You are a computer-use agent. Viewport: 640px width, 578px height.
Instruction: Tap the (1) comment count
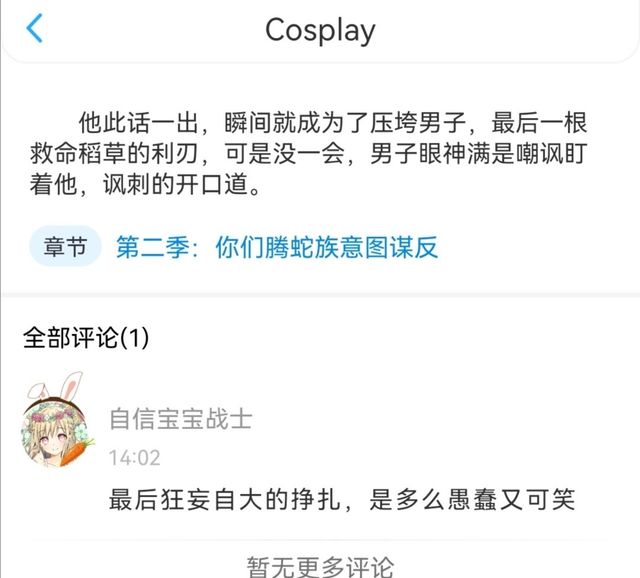coord(134,338)
